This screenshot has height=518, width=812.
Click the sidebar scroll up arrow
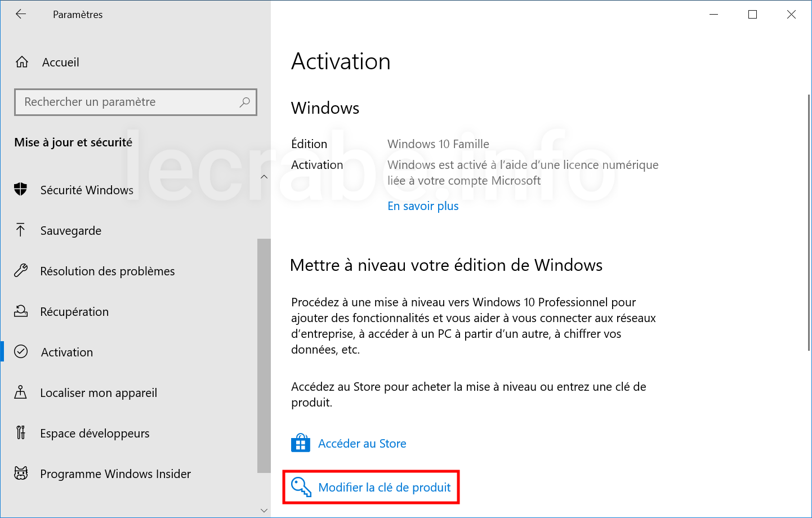[x=264, y=177]
